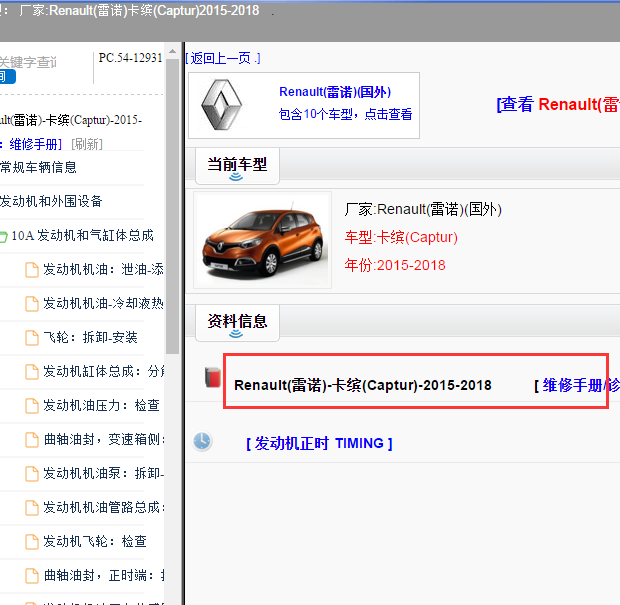
Task: Click the clock icon beside engine timing
Action: 202,441
